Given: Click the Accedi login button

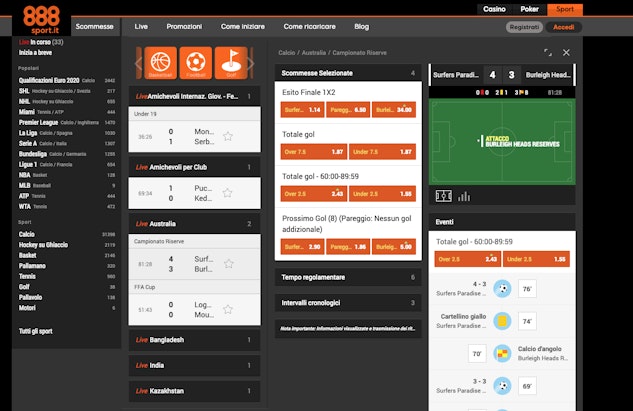Looking at the screenshot, I should (x=564, y=27).
